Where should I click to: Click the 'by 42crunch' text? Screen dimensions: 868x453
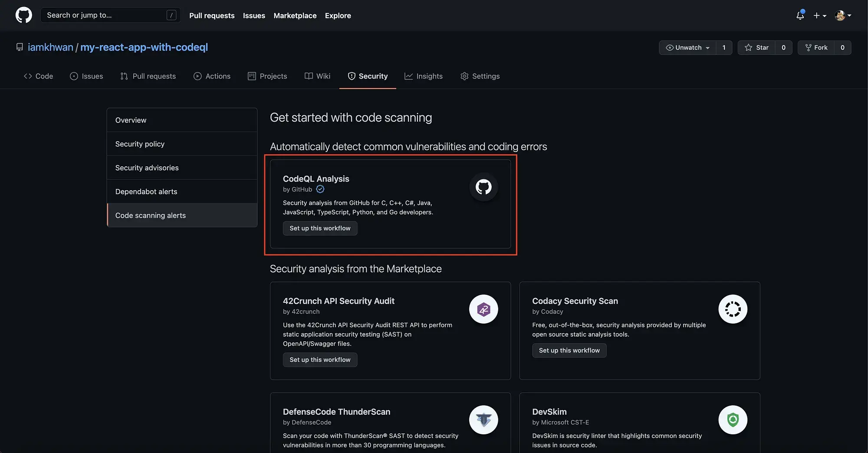click(x=301, y=312)
